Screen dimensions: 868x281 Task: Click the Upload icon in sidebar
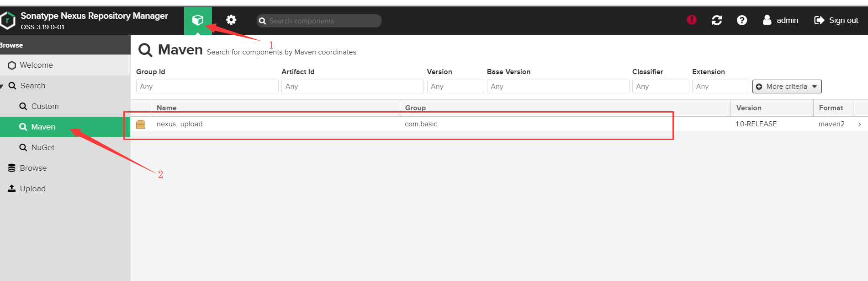12,189
